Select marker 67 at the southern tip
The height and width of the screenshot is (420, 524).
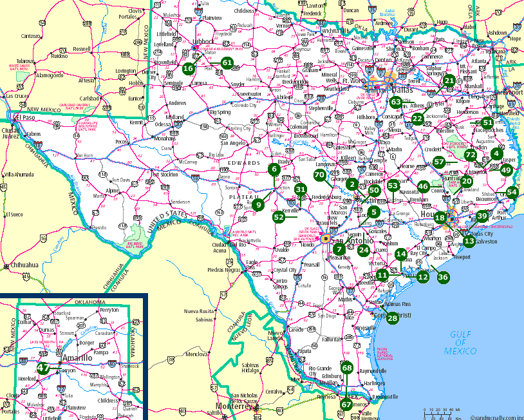tap(346, 405)
